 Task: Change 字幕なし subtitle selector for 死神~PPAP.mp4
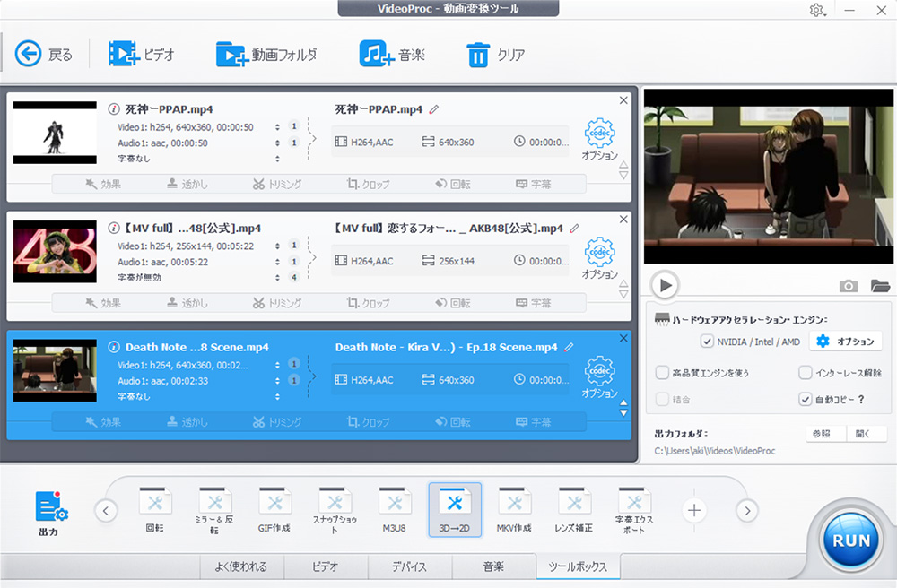(x=277, y=159)
